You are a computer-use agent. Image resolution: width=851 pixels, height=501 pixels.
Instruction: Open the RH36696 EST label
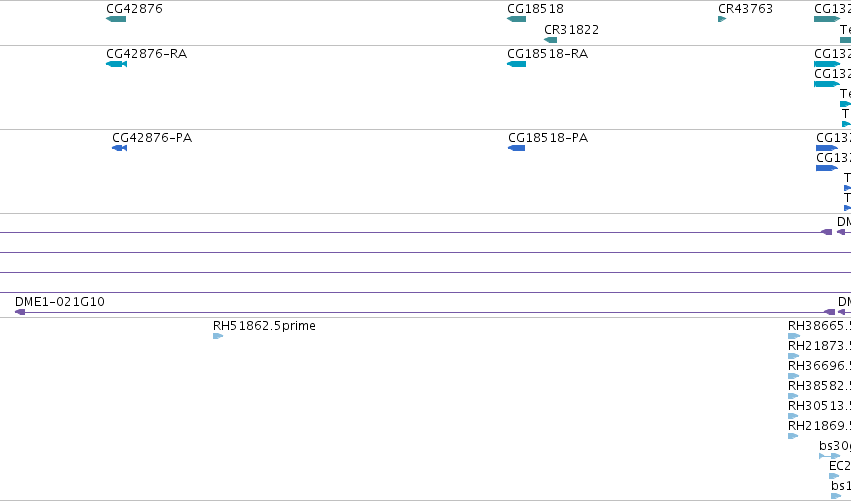820,366
